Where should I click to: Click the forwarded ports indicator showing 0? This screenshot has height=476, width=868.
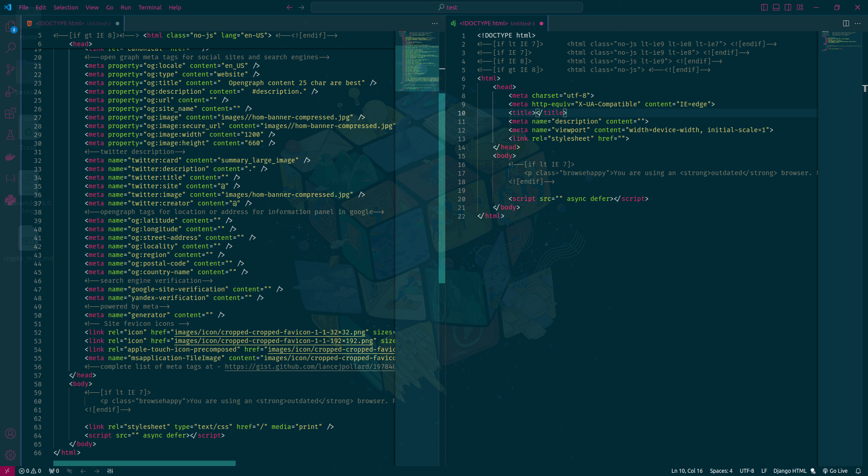click(x=54, y=471)
